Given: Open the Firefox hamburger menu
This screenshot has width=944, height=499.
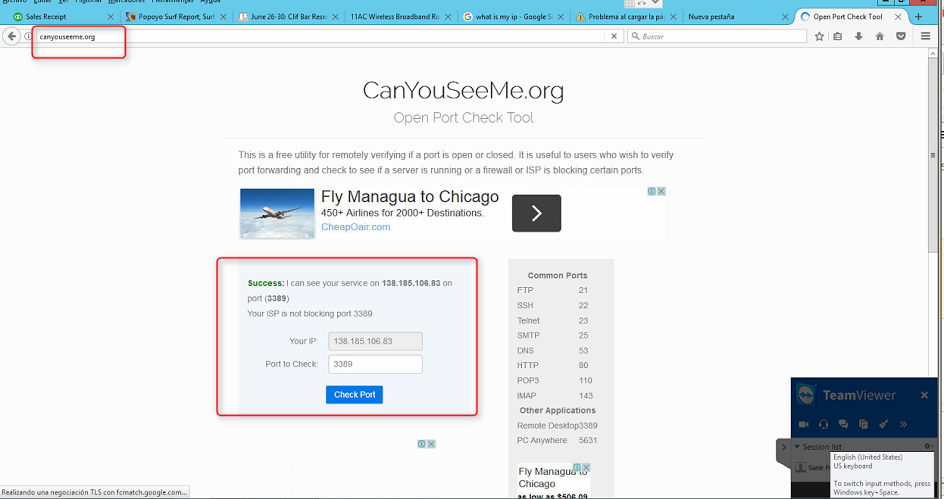Looking at the screenshot, I should coord(926,36).
